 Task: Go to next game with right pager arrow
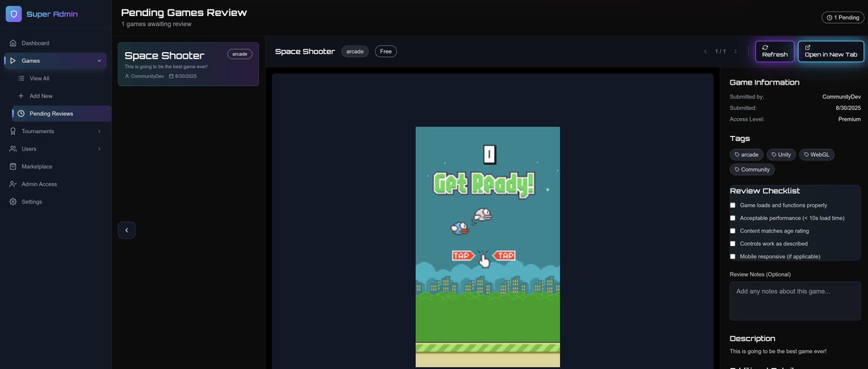pyautogui.click(x=736, y=51)
